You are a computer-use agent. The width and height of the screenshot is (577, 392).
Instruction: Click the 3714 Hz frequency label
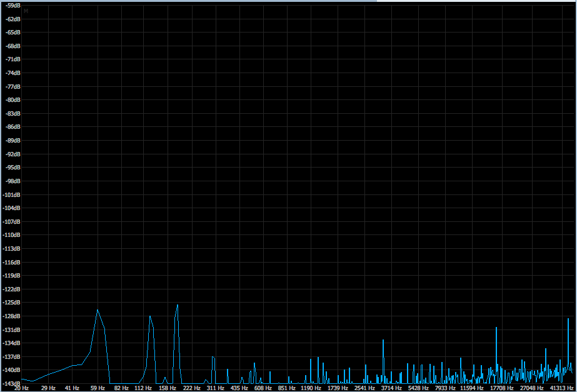pyautogui.click(x=391, y=388)
